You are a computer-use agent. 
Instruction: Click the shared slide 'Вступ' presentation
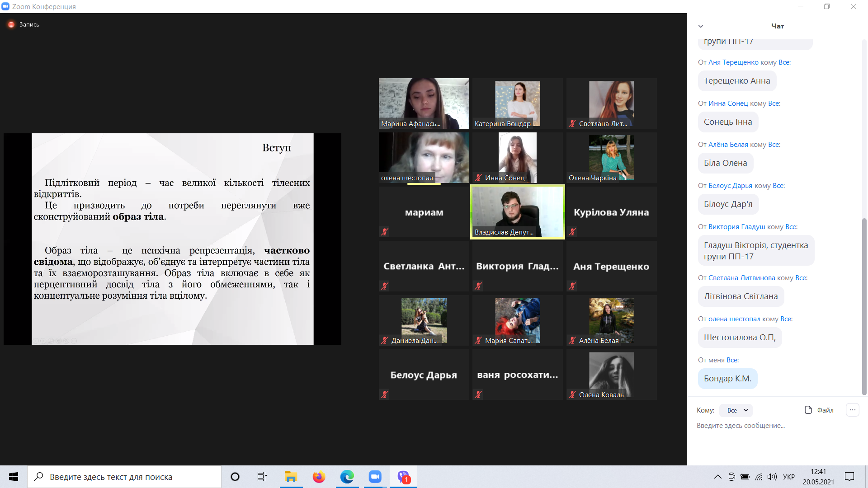pyautogui.click(x=172, y=239)
